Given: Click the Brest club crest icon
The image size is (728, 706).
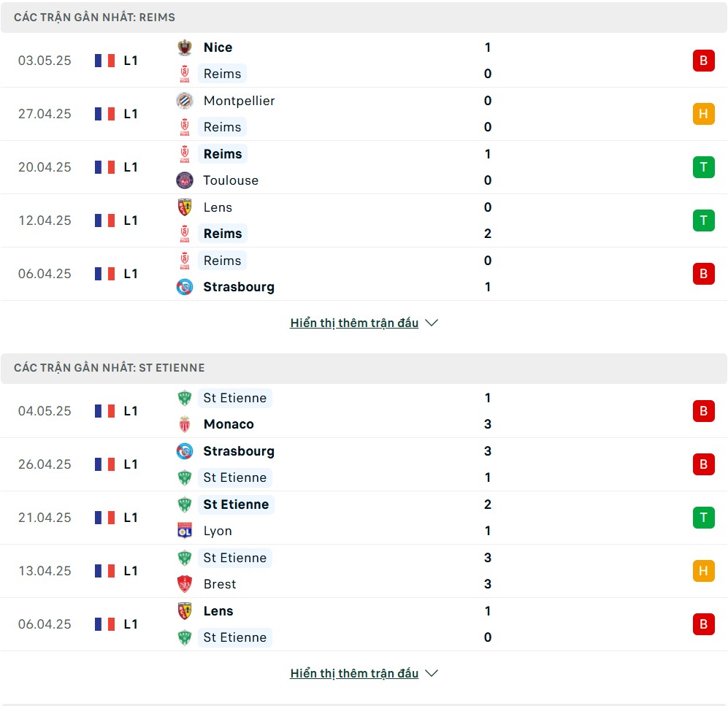Looking at the screenshot, I should coord(185,584).
